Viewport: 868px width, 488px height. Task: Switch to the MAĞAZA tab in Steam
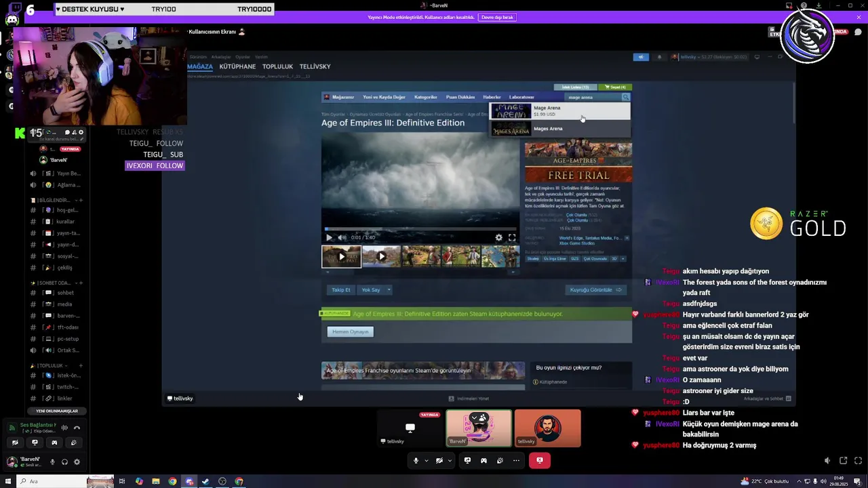[200, 66]
